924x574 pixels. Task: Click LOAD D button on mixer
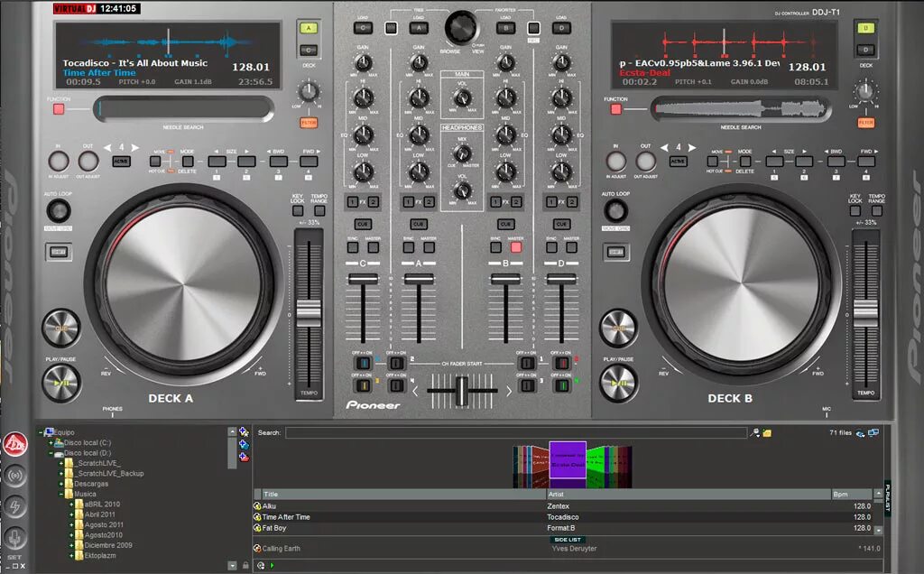tap(561, 28)
